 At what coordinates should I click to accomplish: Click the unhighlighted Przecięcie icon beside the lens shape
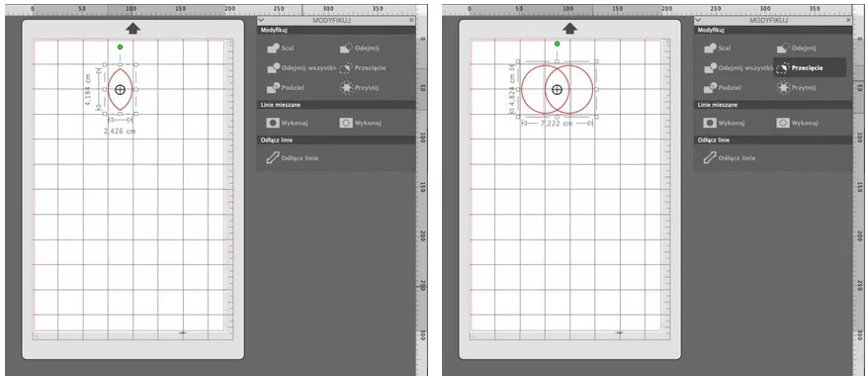(346, 67)
